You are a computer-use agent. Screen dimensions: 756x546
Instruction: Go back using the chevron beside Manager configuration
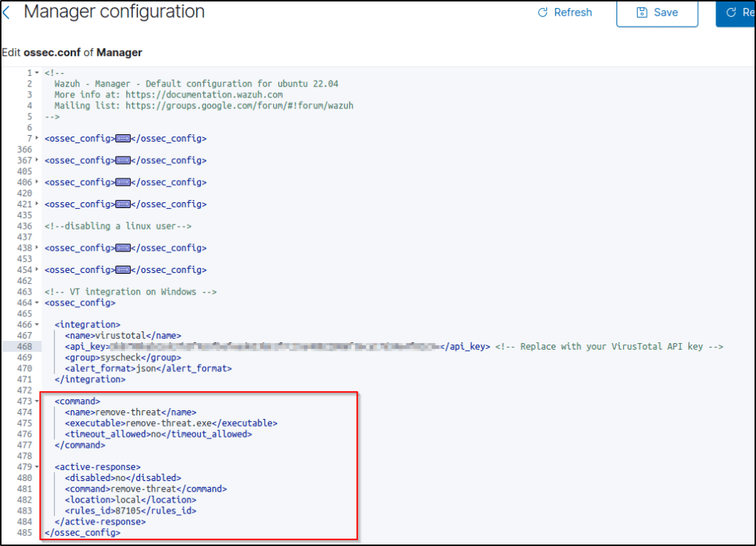pyautogui.click(x=7, y=13)
